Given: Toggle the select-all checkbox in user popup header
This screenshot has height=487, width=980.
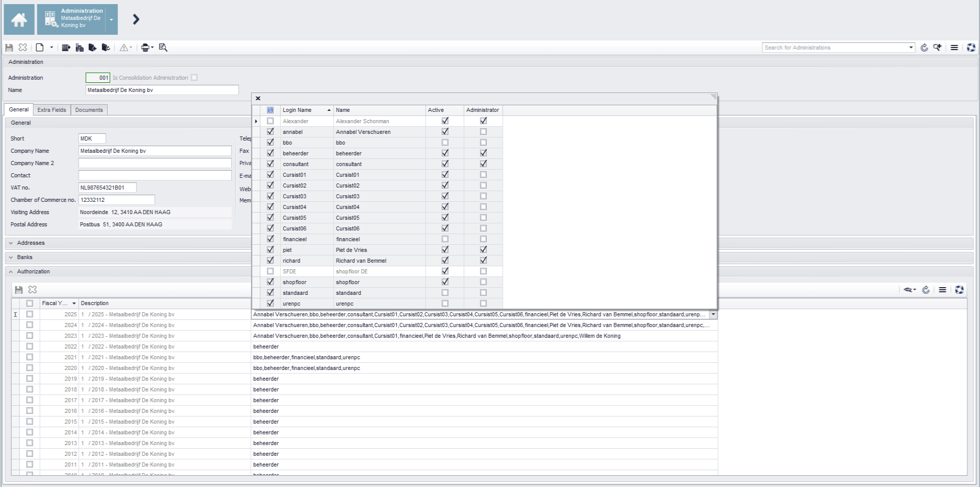Looking at the screenshot, I should (x=270, y=110).
